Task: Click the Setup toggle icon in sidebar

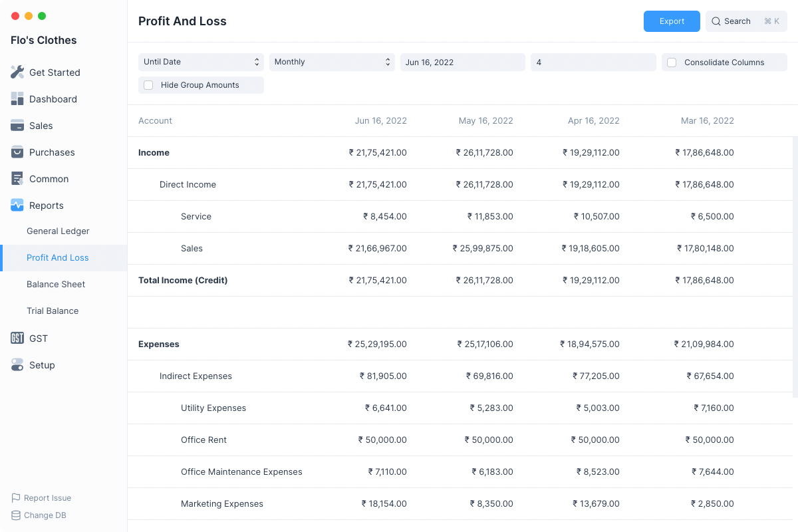Action: pos(17,365)
